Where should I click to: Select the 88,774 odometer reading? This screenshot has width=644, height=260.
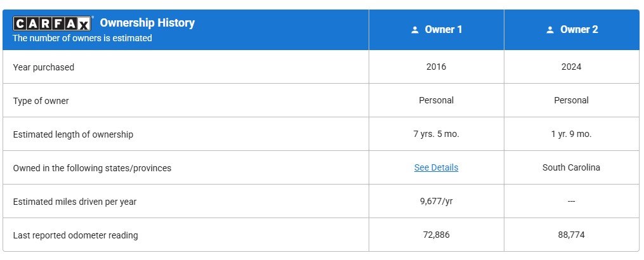571,235
